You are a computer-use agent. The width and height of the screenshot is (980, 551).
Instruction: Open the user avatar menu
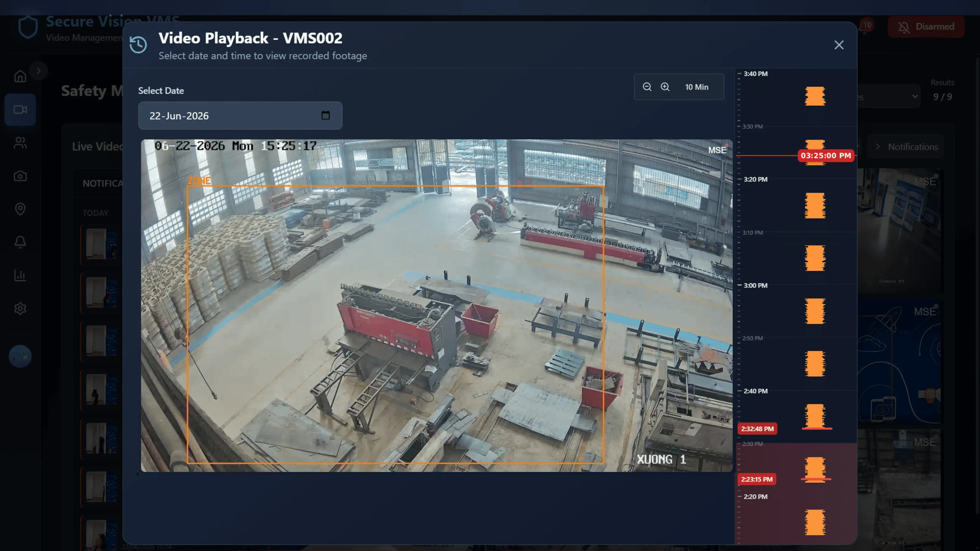click(20, 356)
